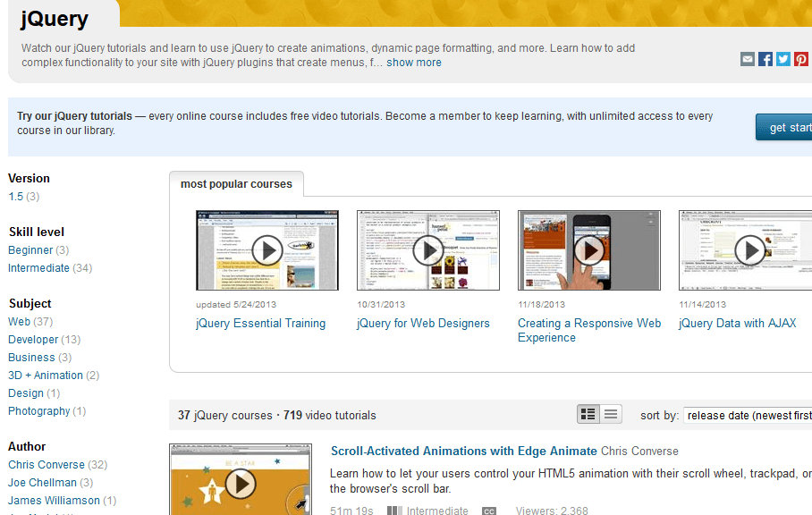
Task: Play the Scroll-Activated Animations course thumbnail
Action: pos(241,480)
